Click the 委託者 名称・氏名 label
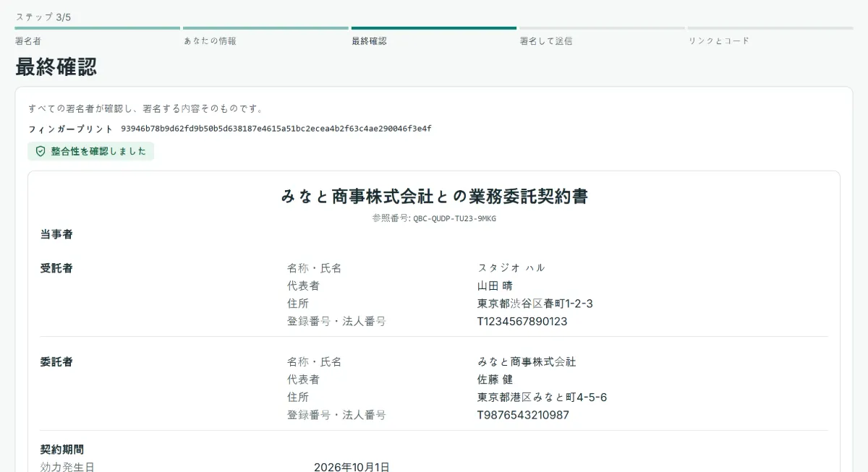868x472 pixels. pyautogui.click(x=314, y=362)
